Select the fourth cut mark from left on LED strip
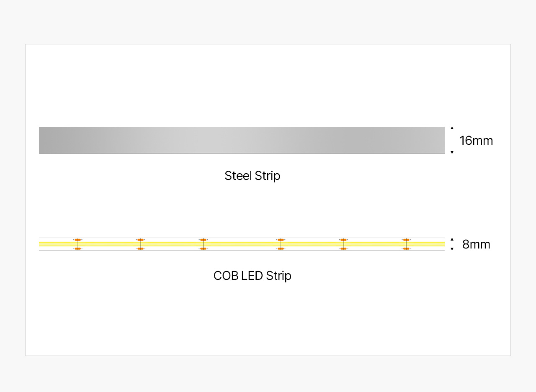The width and height of the screenshot is (536, 392). pos(281,244)
